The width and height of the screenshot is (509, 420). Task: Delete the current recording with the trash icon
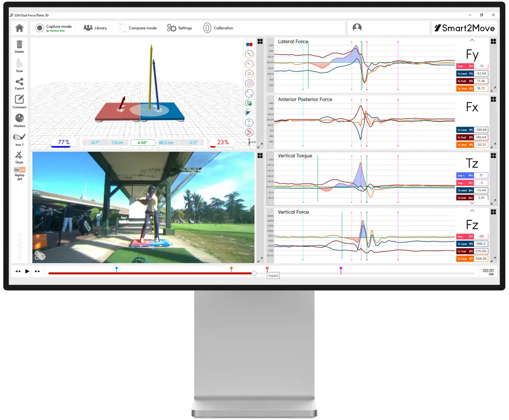[19, 45]
